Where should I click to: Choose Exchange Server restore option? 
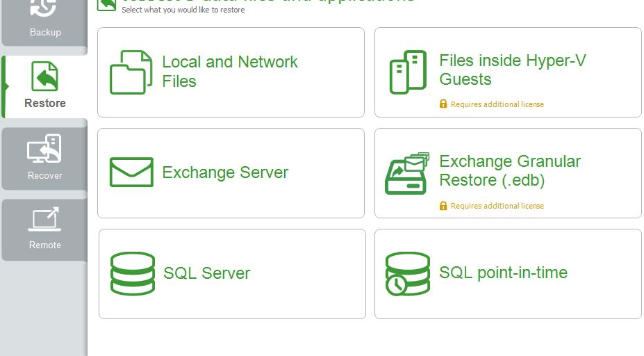pos(231,173)
